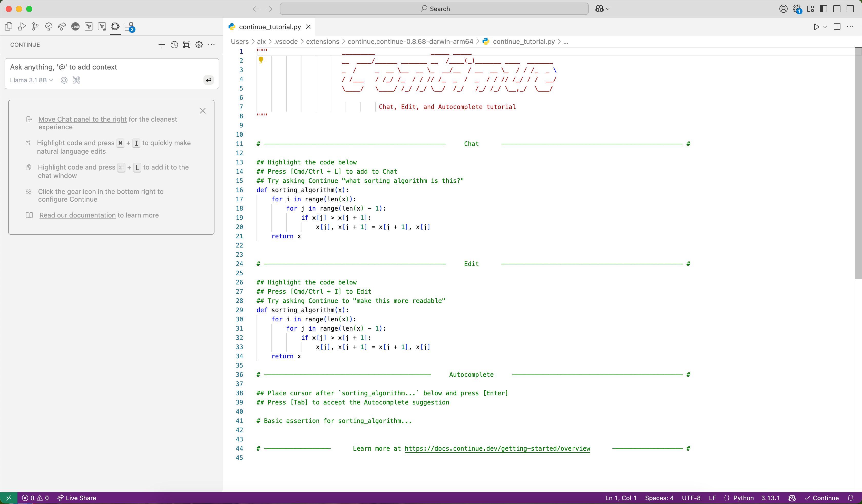This screenshot has width=862, height=504.
Task: Expand the run file dropdown arrow
Action: click(825, 27)
